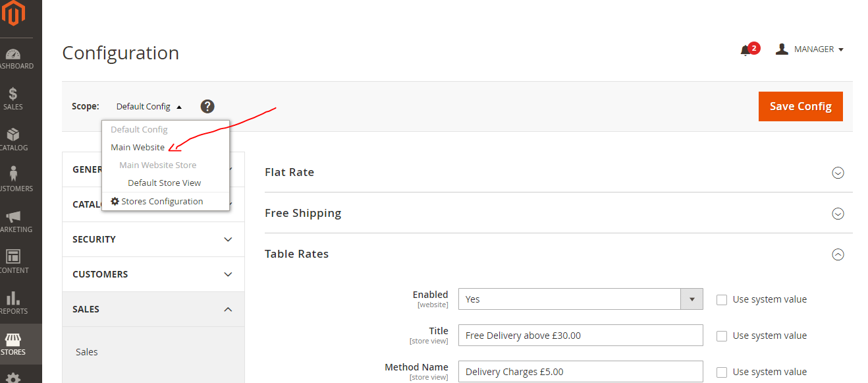Open the Sales dollar icon in sidebar
The image size is (868, 383).
pyautogui.click(x=13, y=96)
